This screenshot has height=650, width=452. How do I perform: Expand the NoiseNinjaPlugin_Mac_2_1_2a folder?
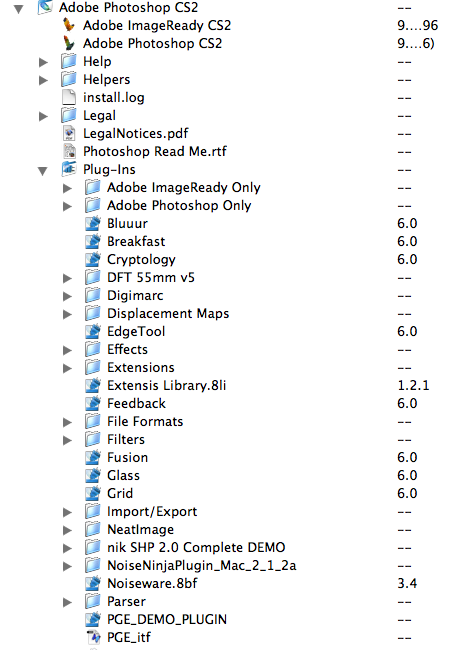(67, 566)
